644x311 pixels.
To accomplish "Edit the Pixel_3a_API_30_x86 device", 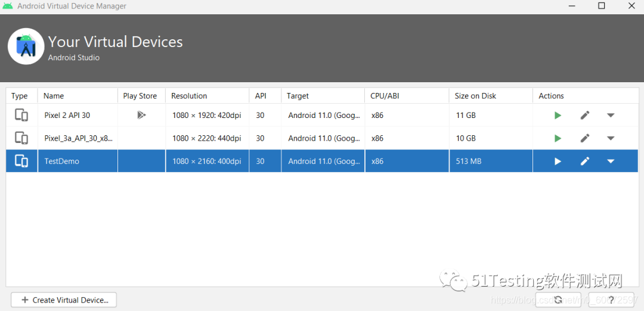I will pos(585,138).
